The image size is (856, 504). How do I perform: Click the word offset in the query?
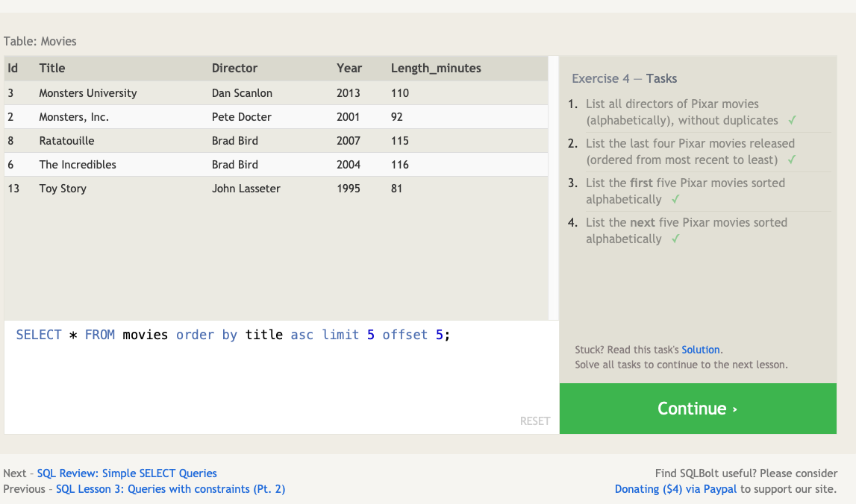[x=404, y=335]
